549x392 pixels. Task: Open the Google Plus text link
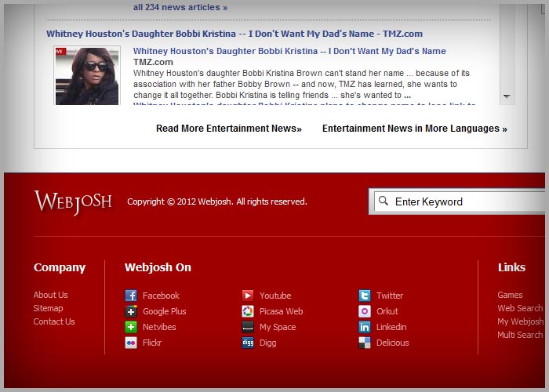(164, 311)
